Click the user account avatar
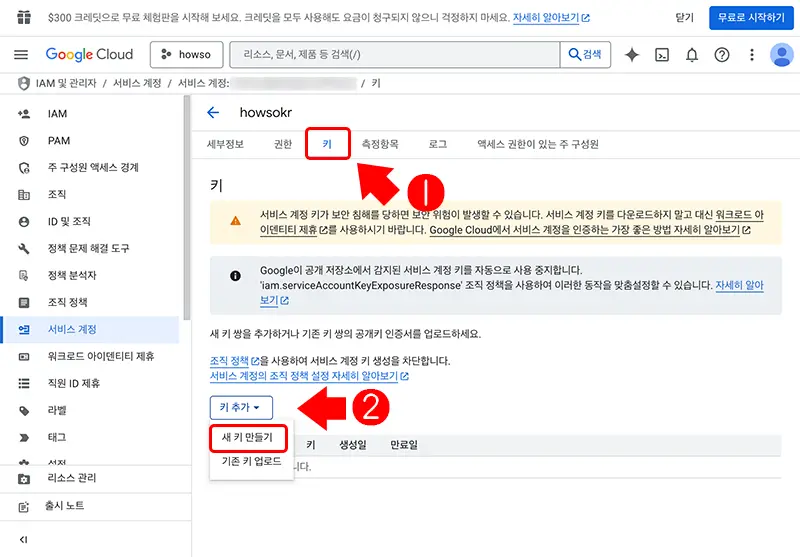The width and height of the screenshot is (800, 557). (782, 55)
